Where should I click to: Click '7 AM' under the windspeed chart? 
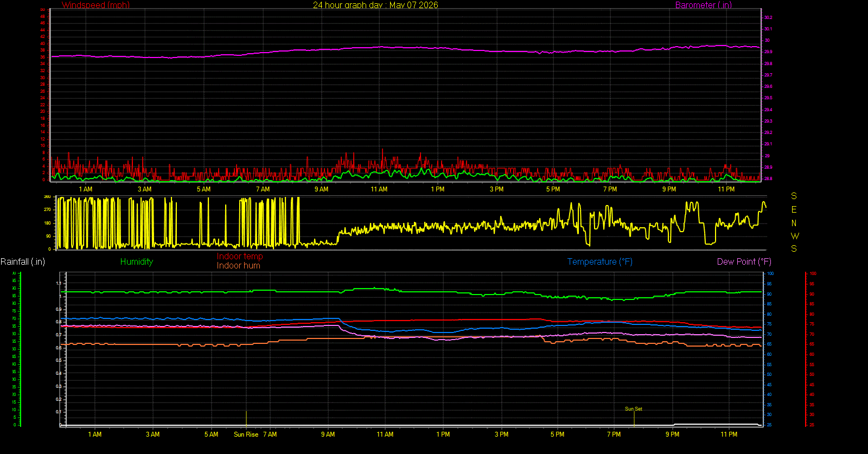pos(263,189)
